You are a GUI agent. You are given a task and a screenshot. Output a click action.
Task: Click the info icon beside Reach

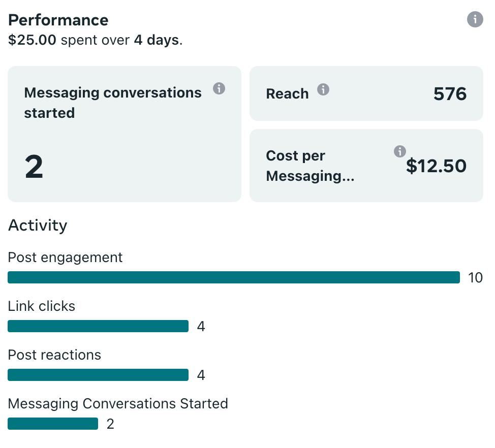pyautogui.click(x=323, y=90)
